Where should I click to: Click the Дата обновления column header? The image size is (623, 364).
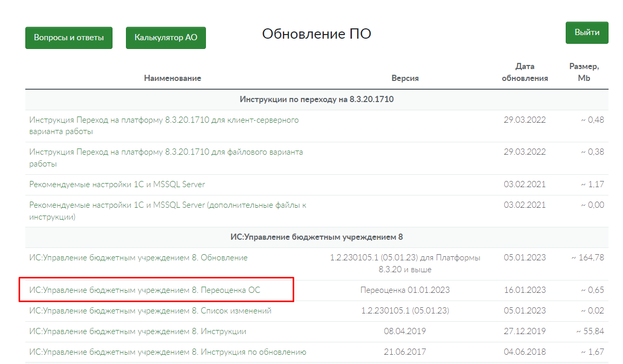(x=524, y=72)
